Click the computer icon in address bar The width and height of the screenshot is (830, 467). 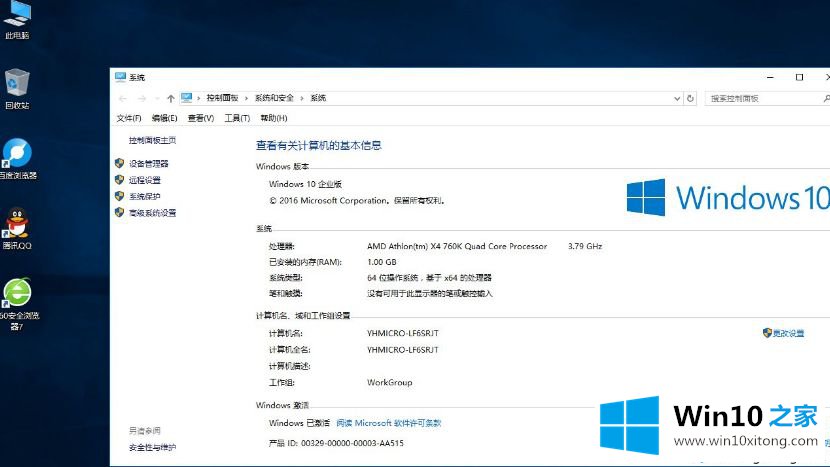[186, 98]
